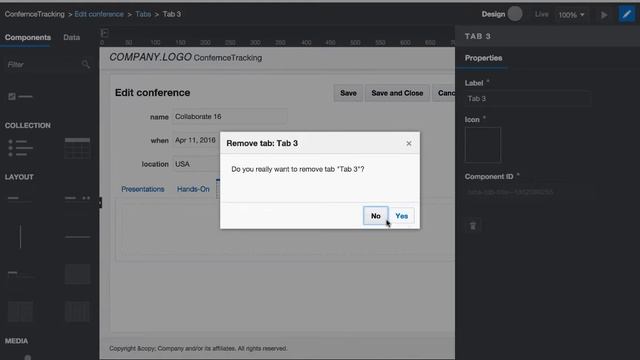640x360 pixels.
Task: Select the two-column grid layout component
Action: (20, 312)
